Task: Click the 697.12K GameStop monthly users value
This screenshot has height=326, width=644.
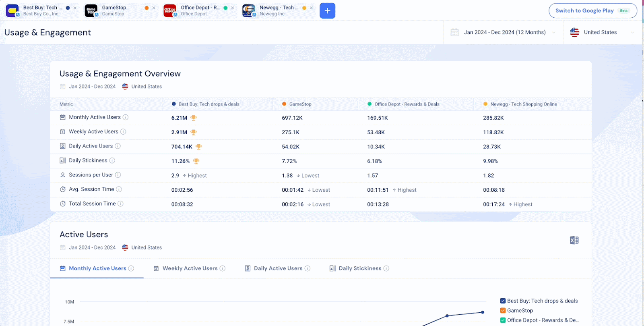Action: pos(292,118)
